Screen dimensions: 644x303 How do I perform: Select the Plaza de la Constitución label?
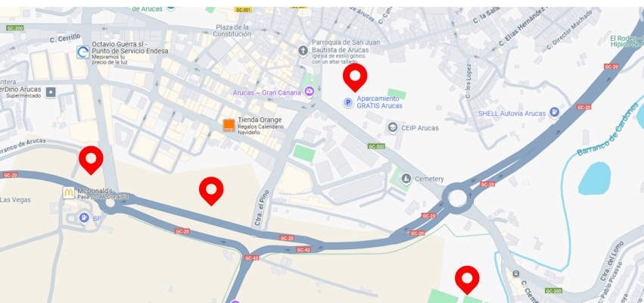tap(232, 30)
